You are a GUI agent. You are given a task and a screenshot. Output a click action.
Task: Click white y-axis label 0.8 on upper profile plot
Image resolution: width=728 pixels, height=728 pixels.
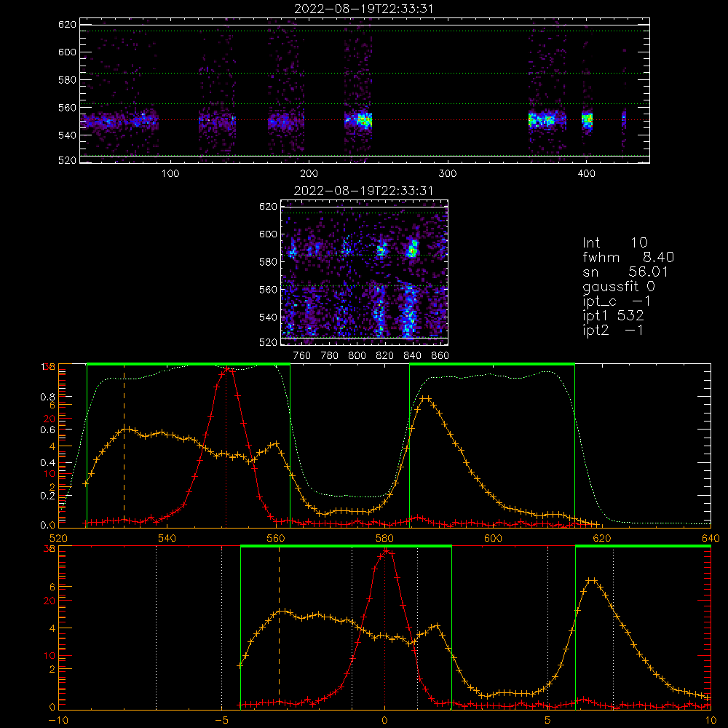click(x=48, y=397)
